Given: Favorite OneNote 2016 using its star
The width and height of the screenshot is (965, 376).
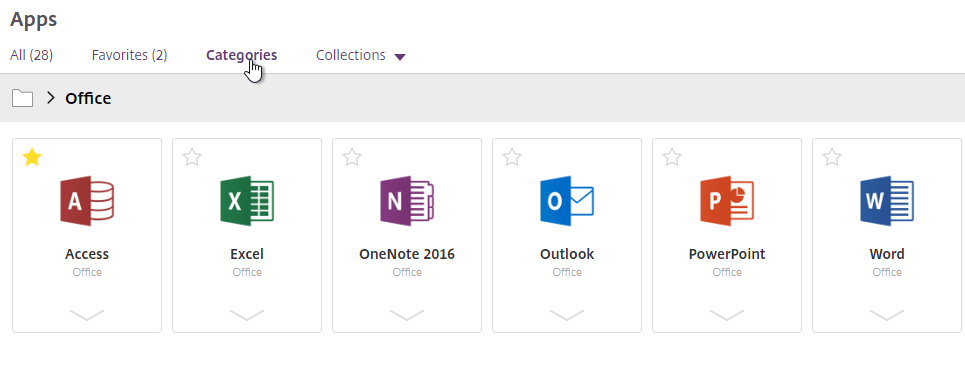Looking at the screenshot, I should pos(352,158).
